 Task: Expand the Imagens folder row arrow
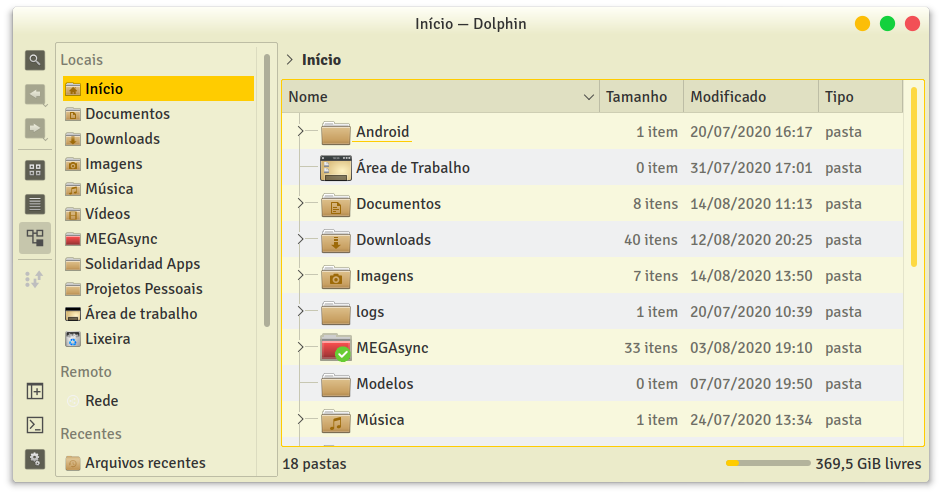(300, 275)
